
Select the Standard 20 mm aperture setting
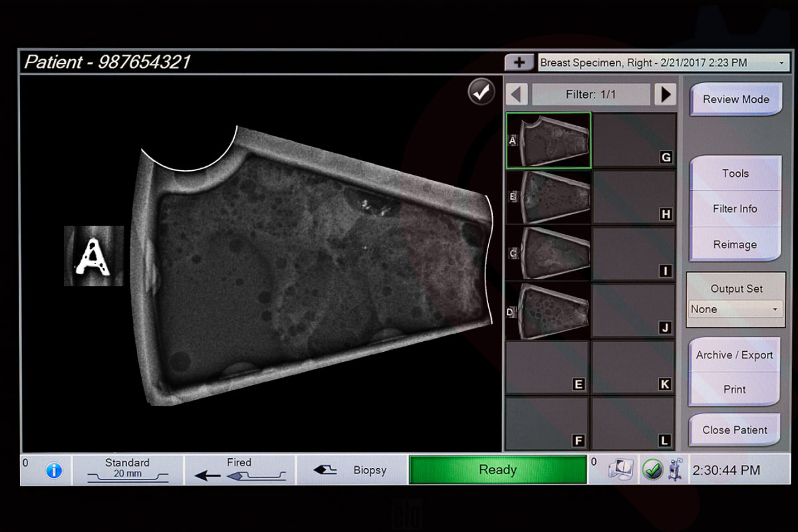pos(127,470)
